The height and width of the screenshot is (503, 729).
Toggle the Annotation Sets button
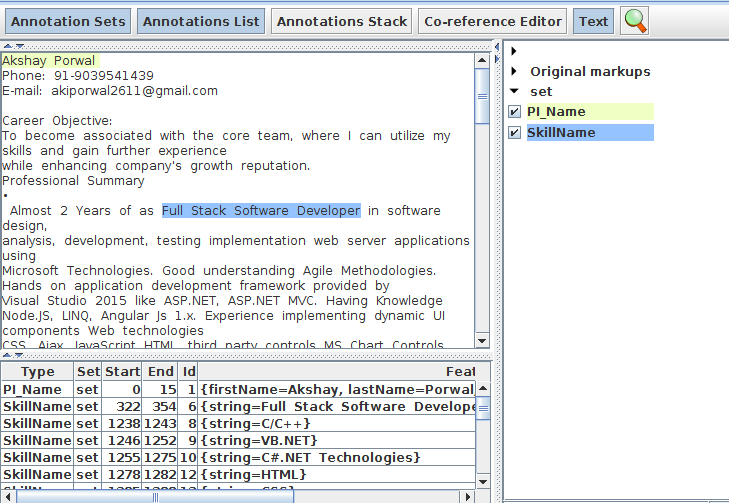point(69,21)
